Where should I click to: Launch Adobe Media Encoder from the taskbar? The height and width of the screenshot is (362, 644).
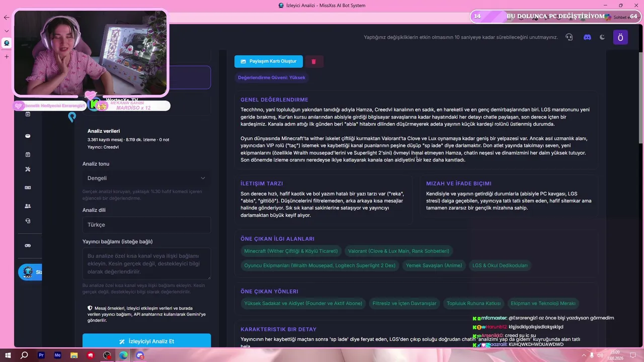pyautogui.click(x=58, y=355)
